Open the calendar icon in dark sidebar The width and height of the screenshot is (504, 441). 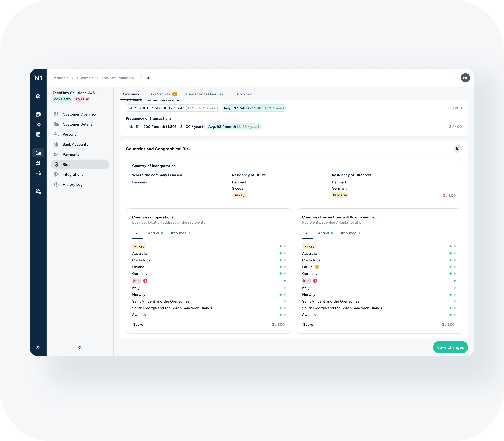point(38,134)
